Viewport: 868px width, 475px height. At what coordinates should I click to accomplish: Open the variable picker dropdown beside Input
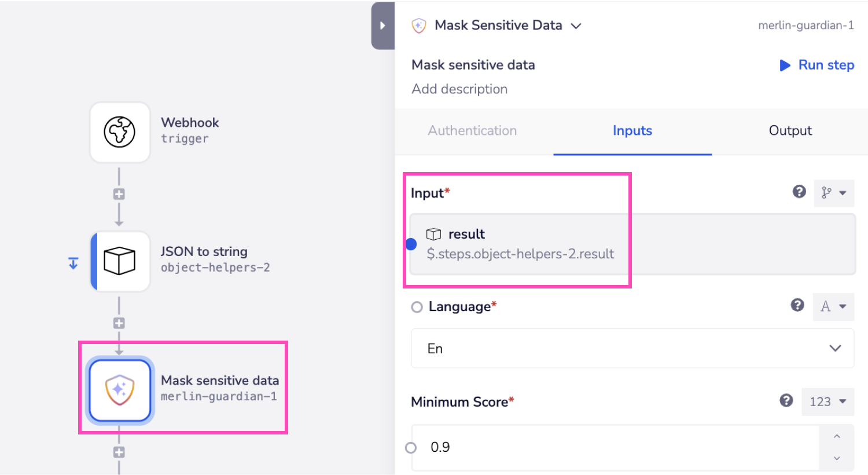pos(833,192)
